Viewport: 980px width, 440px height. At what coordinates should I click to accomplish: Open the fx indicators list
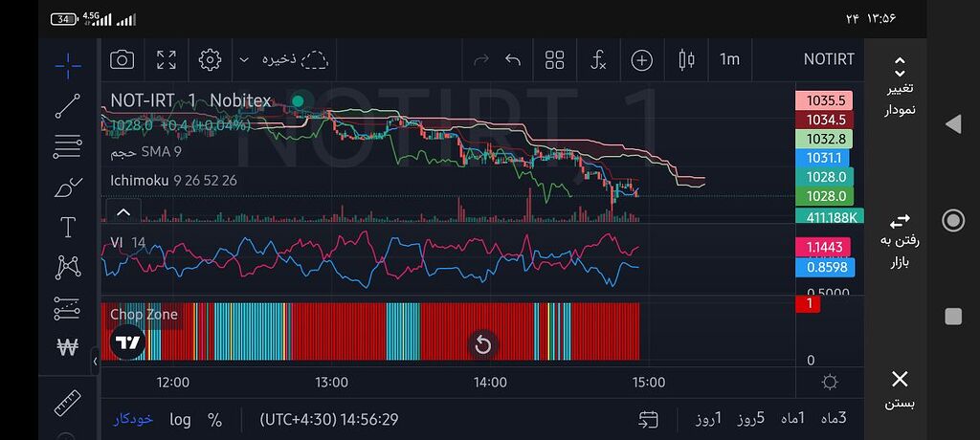(598, 60)
